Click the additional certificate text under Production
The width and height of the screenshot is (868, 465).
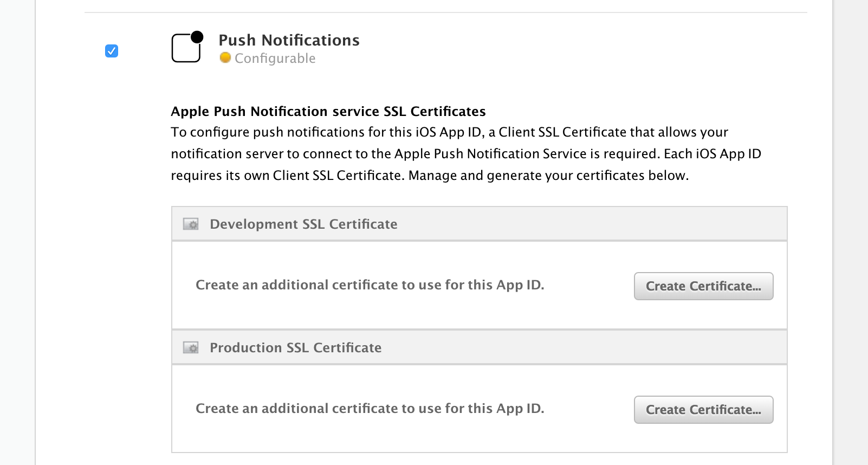370,409
